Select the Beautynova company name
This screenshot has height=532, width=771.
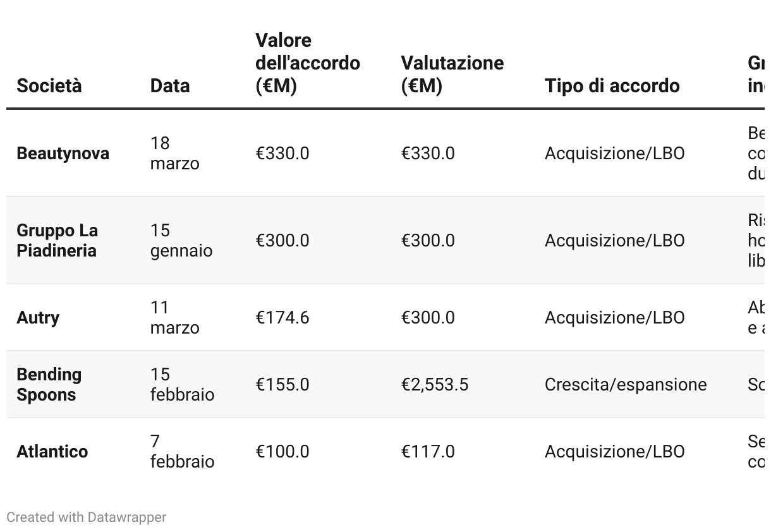[x=63, y=154]
